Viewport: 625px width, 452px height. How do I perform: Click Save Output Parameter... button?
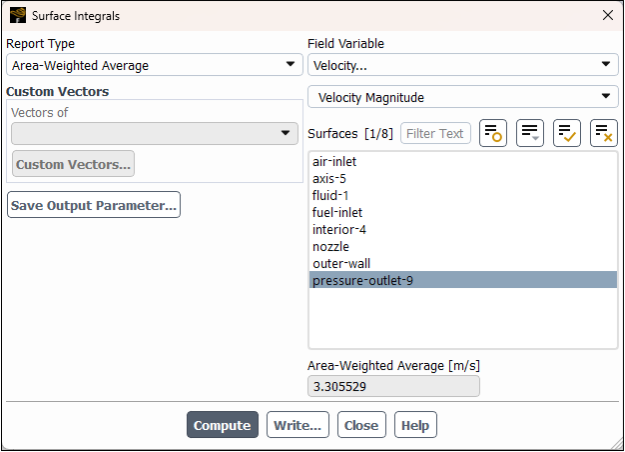(94, 205)
